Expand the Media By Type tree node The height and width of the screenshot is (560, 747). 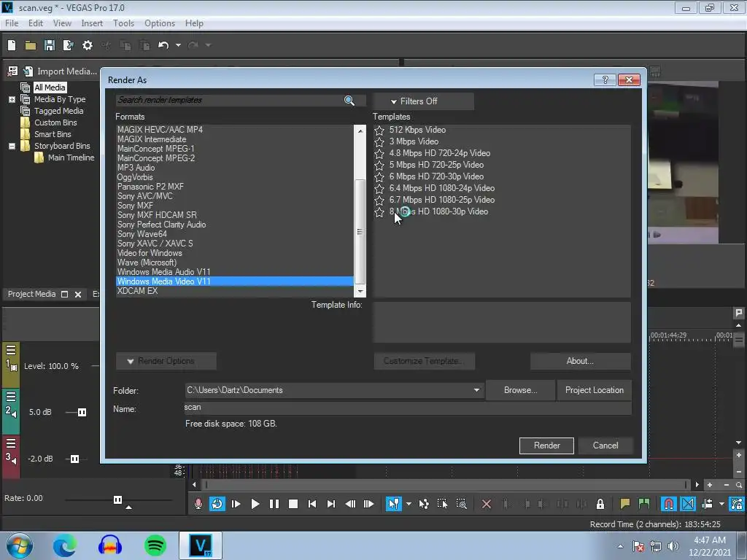[x=12, y=99]
